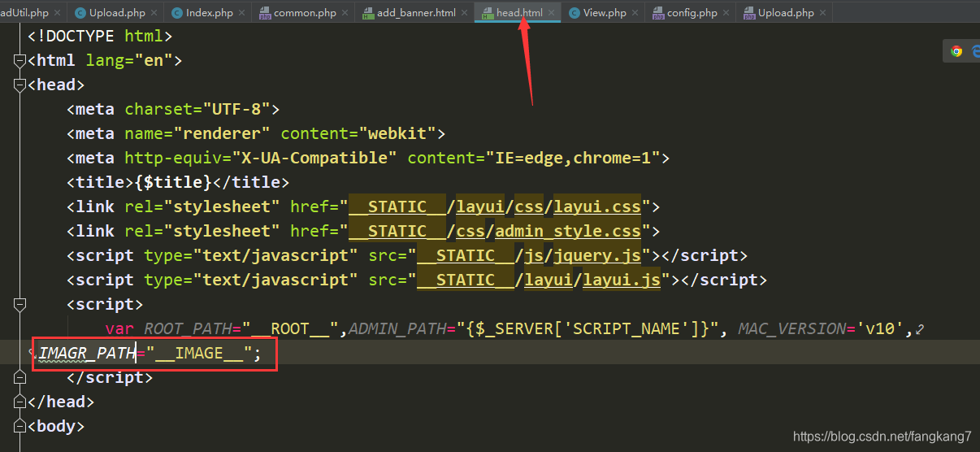Viewport: 980px width, 452px height.
Task: Open the config.php tab
Action: 692,13
